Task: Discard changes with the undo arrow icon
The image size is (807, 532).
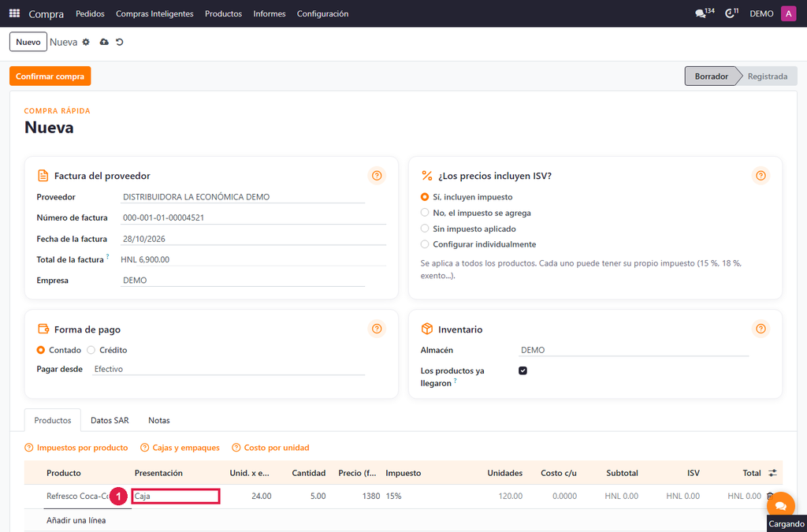Action: [120, 43]
